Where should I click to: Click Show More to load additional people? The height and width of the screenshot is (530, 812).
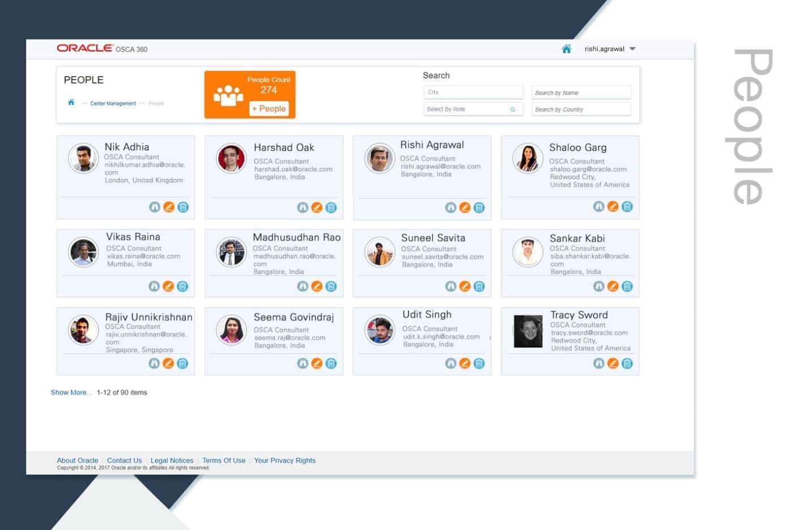pos(70,392)
